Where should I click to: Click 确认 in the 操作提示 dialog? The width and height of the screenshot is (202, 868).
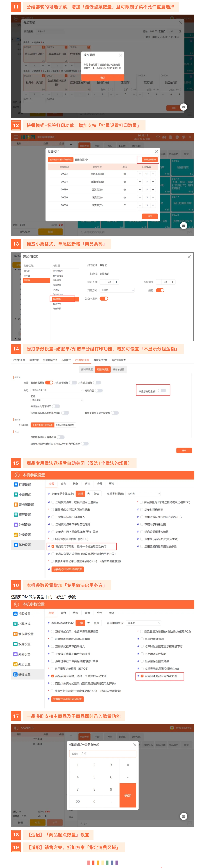pyautogui.click(x=103, y=78)
